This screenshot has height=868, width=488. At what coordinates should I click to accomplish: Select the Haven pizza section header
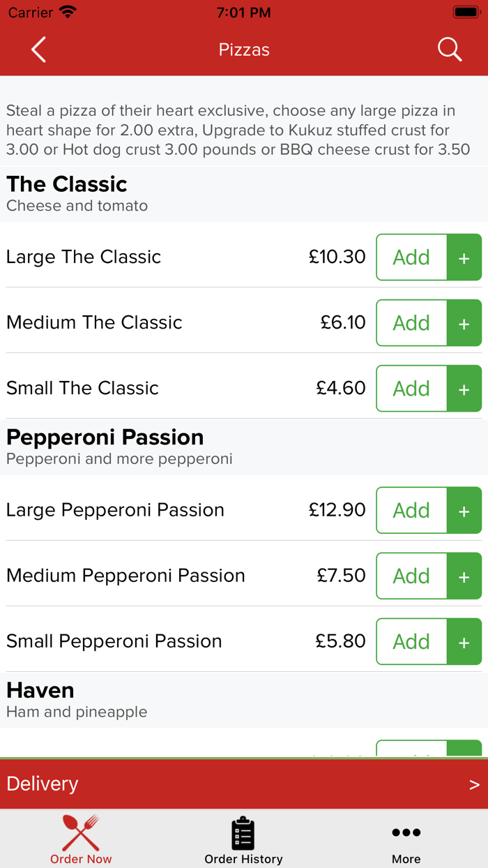(40, 691)
